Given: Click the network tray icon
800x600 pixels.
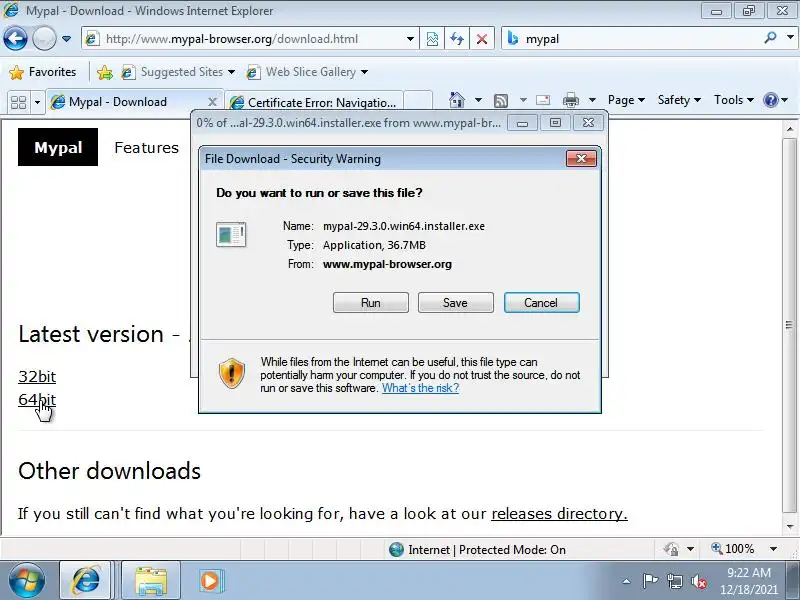Looking at the screenshot, I should tap(674, 581).
